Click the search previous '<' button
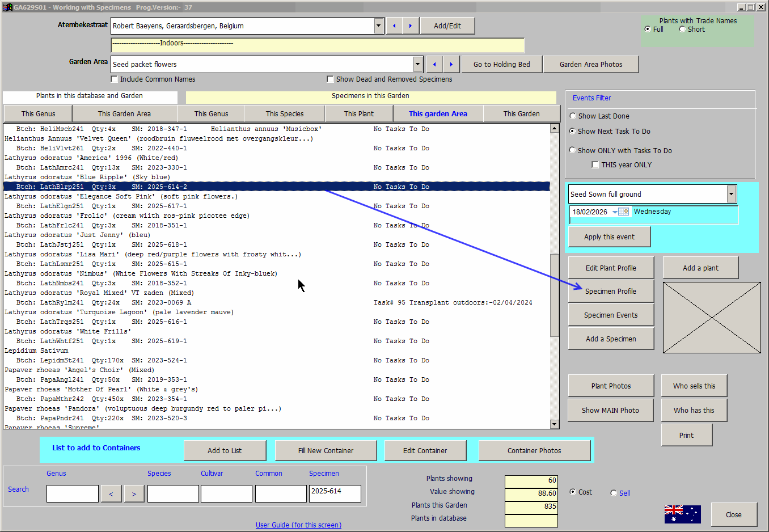 click(111, 494)
